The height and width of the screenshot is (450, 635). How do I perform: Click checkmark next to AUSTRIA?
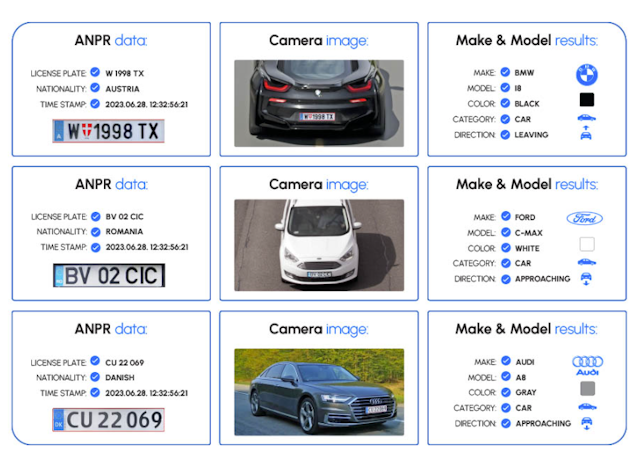click(95, 88)
